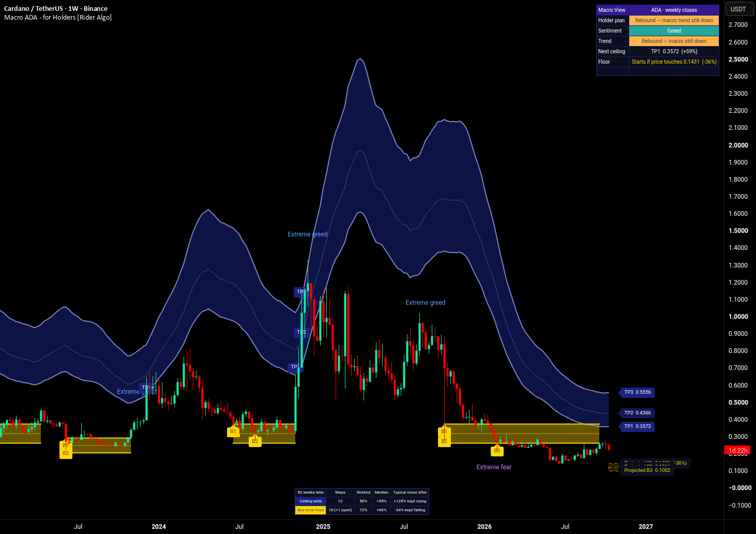Click the Next ceiling row label
Screen dimensions: 756x534
click(x=612, y=51)
